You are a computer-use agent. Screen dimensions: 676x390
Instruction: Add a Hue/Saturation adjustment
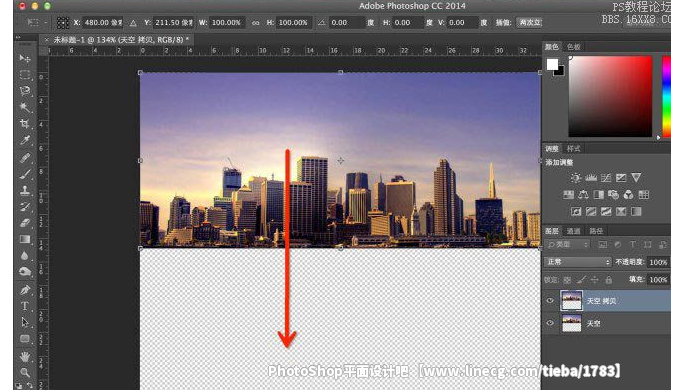568,195
